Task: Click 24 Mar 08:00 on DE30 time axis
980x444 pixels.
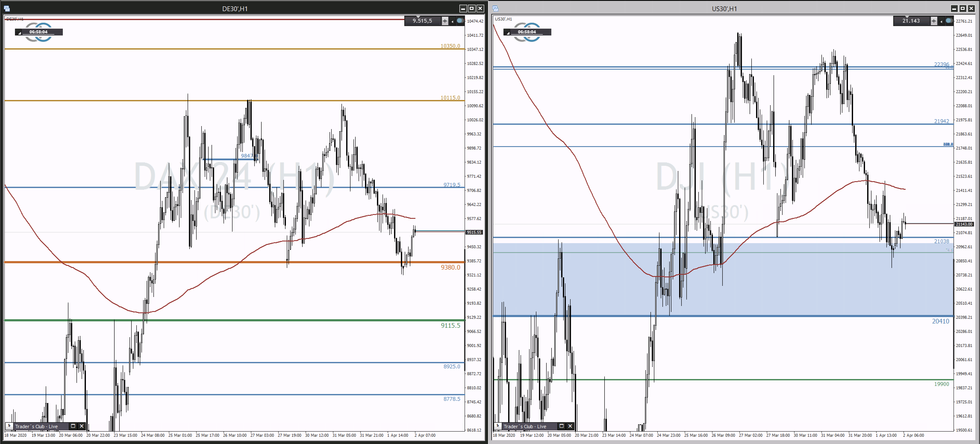Action: [153, 435]
